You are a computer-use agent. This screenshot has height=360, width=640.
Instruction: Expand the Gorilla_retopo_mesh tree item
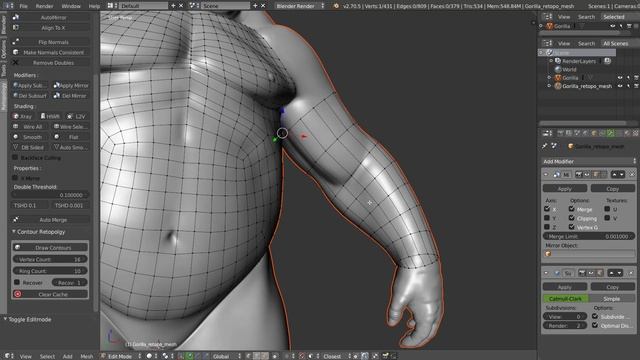tap(549, 86)
